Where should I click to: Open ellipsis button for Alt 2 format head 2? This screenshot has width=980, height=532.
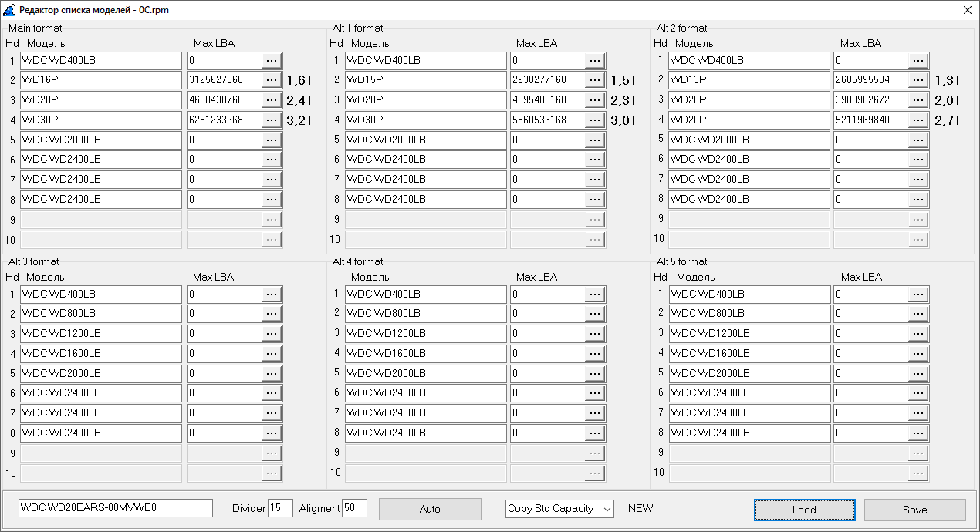[918, 80]
